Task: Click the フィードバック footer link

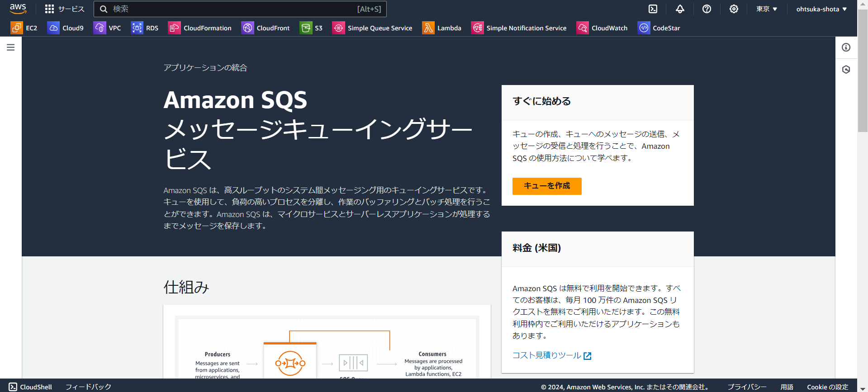Action: (x=88, y=387)
